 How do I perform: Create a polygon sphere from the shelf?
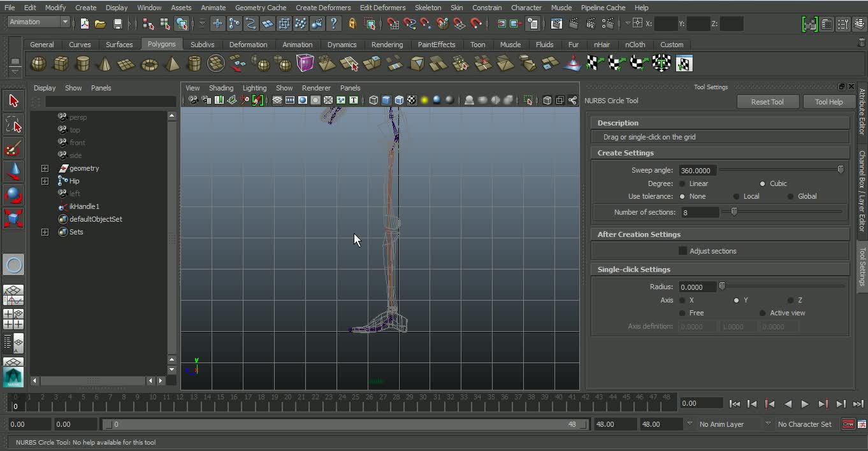[38, 64]
